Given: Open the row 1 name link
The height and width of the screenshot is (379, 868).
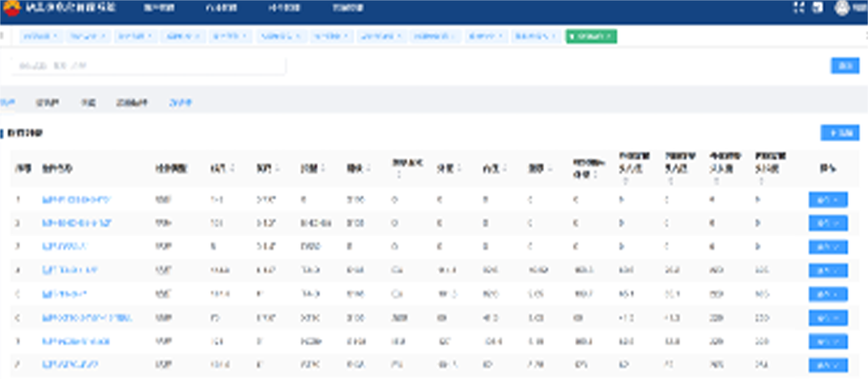Looking at the screenshot, I should click(76, 200).
